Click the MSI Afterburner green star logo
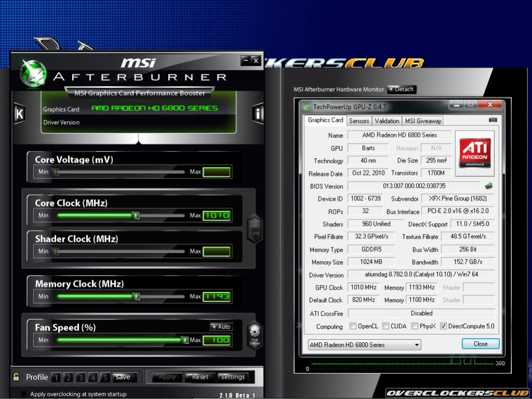 [x=33, y=73]
